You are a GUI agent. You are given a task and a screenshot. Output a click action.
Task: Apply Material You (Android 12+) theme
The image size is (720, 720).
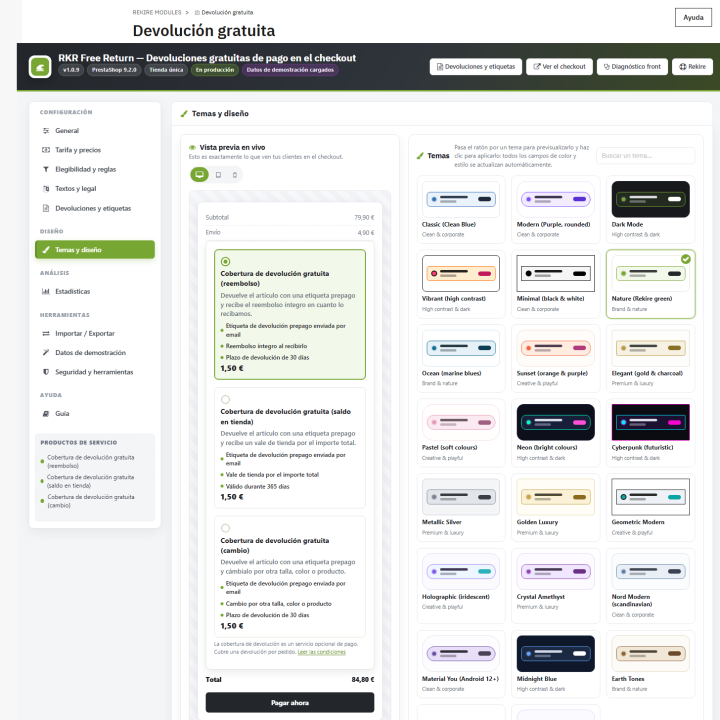point(461,664)
